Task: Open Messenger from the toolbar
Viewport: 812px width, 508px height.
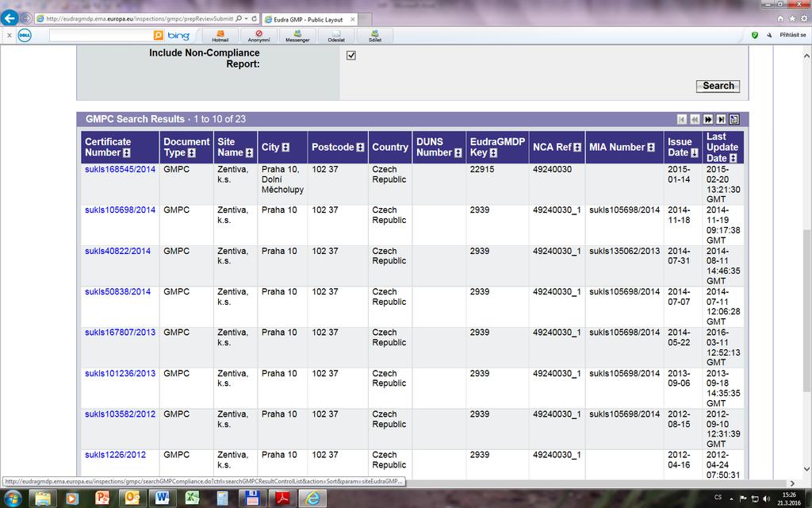Action: point(297,36)
